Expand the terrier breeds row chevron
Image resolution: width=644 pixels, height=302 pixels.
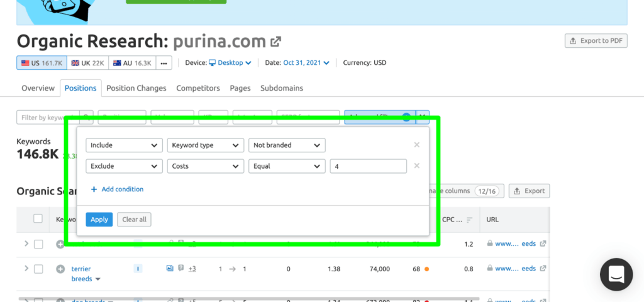(x=26, y=269)
